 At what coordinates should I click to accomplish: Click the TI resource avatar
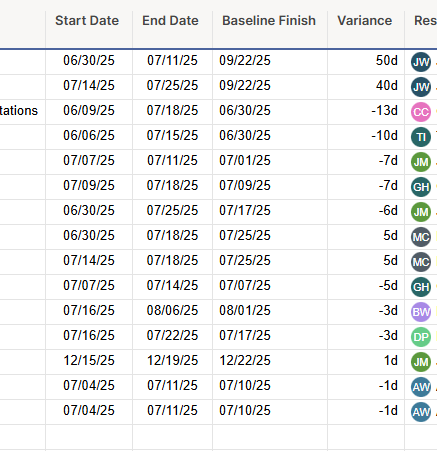[x=421, y=137]
